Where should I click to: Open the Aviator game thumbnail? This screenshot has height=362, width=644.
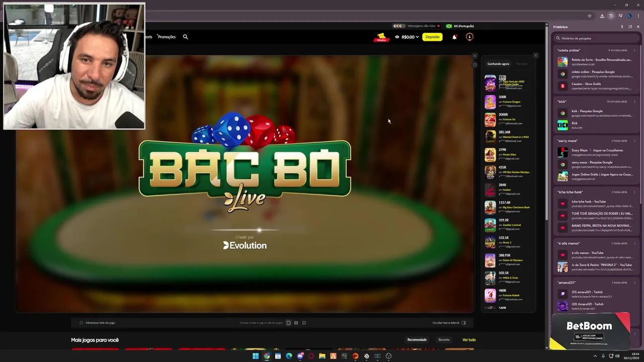click(490, 190)
